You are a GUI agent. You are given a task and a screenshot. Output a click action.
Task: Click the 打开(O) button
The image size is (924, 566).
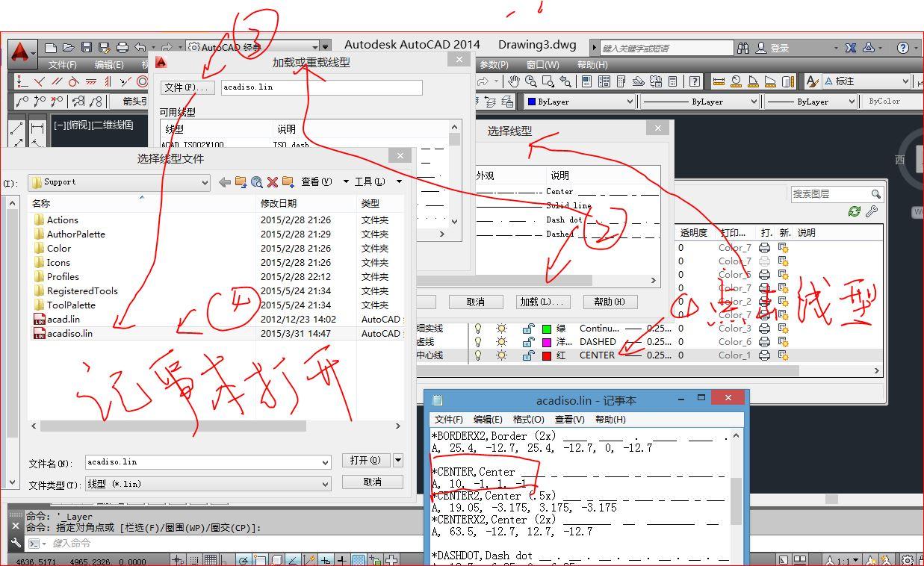pos(366,461)
